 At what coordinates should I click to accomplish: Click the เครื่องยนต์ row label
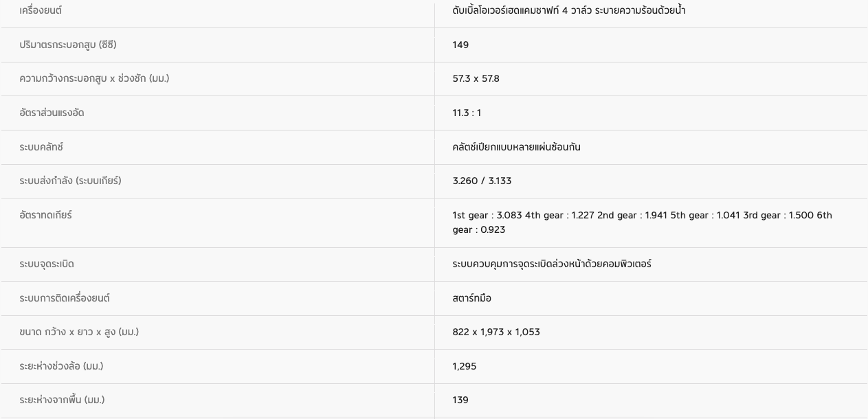41,10
